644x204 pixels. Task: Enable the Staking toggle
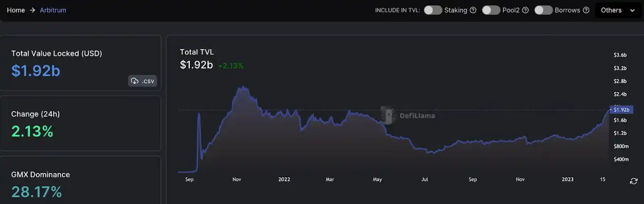(433, 10)
